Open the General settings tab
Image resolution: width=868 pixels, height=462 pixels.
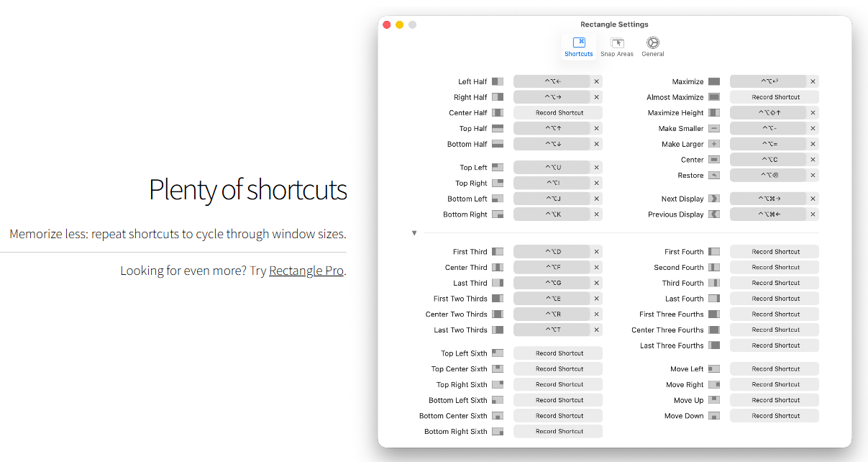[652, 47]
